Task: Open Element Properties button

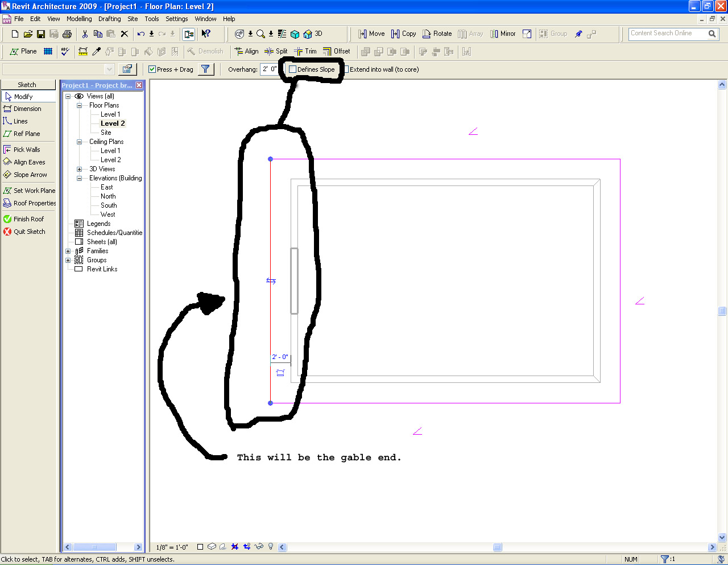Action: (127, 69)
